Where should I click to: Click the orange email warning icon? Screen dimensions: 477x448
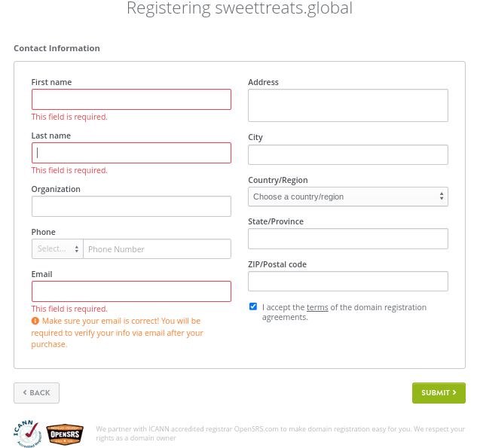pos(35,321)
